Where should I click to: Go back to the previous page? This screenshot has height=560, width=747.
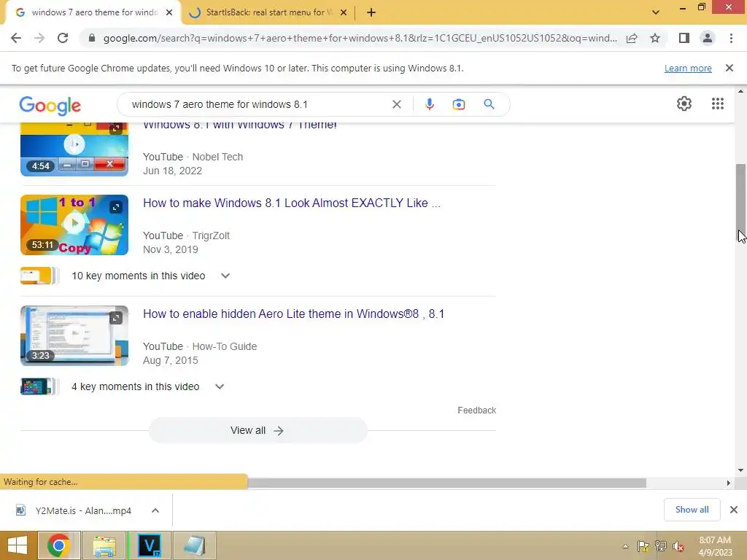[x=16, y=38]
